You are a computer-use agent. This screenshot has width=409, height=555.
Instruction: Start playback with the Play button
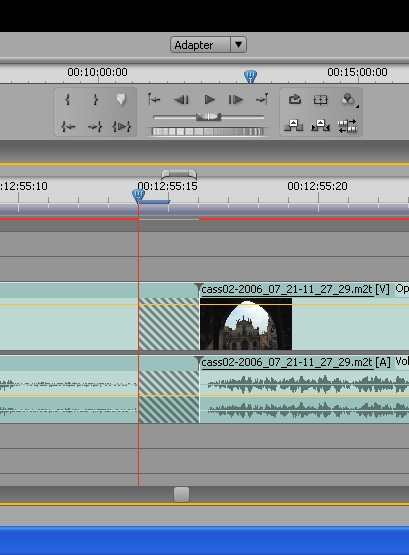pyautogui.click(x=209, y=100)
